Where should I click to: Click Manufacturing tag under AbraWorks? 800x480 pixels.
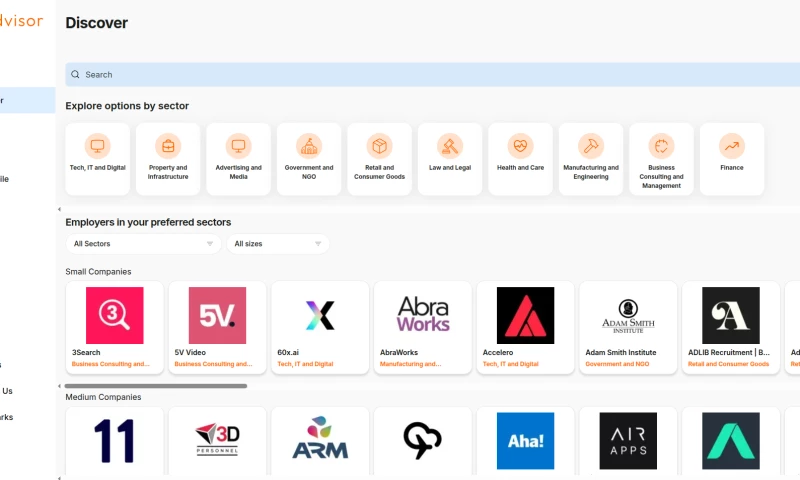[411, 364]
